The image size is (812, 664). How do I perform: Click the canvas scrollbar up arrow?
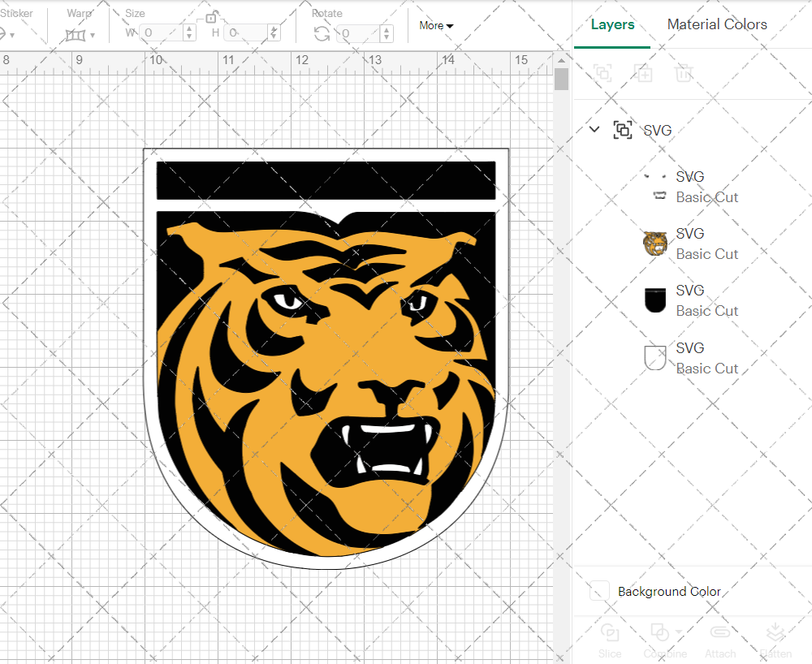[561, 61]
